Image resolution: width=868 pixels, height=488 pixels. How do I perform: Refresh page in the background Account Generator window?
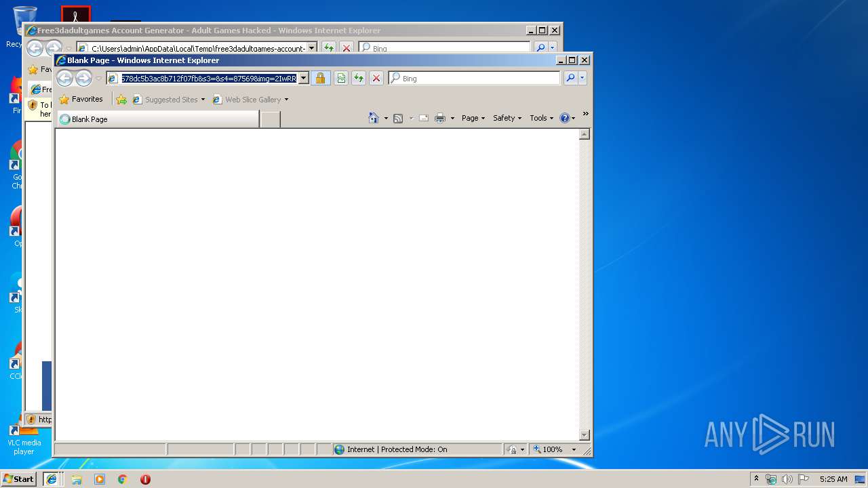328,48
